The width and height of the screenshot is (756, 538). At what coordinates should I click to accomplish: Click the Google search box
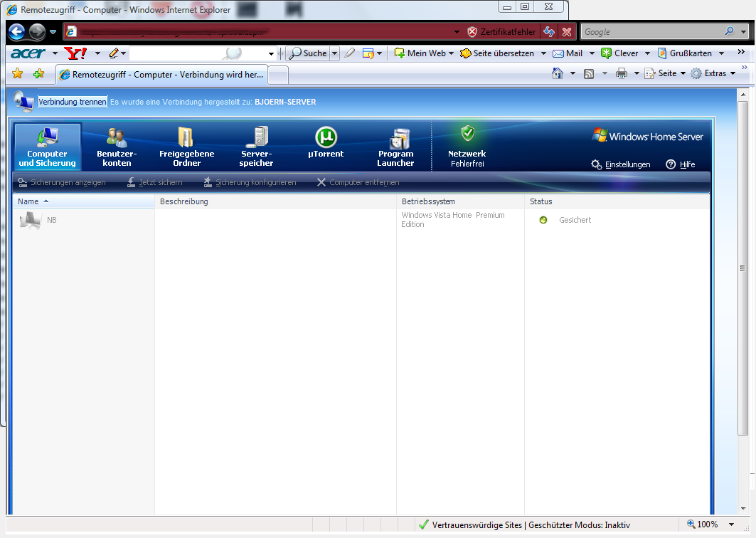[x=651, y=32]
